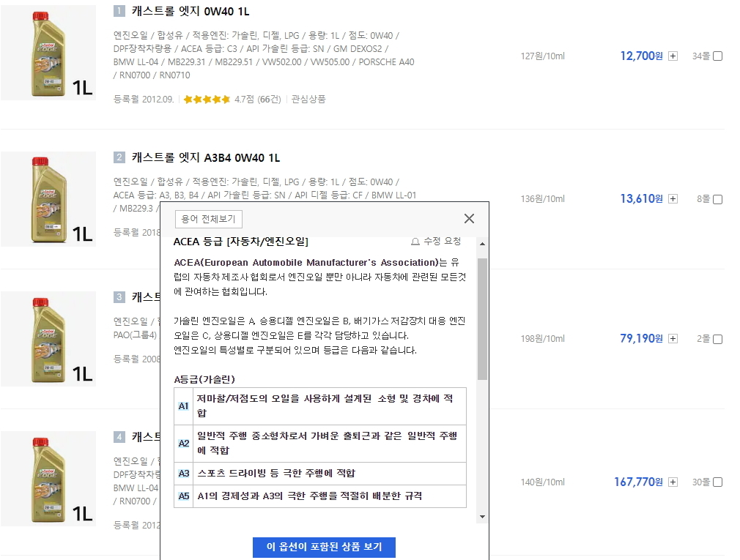Image resolution: width=740 pixels, height=560 pixels.
Task: Click 2몰 seller count
Action: point(703,338)
